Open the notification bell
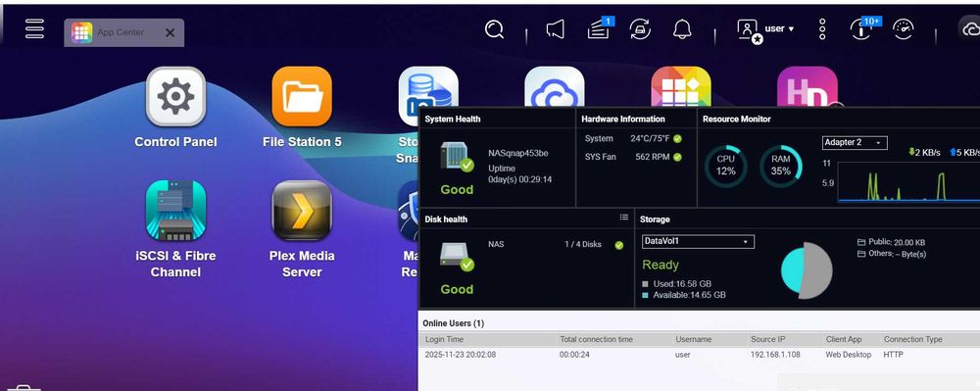Viewport: 980px width, 391px height. (682, 29)
